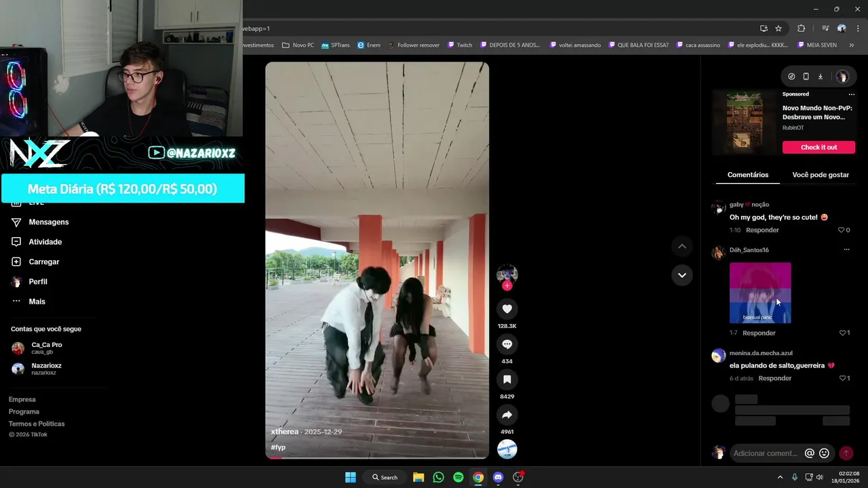Open WhatsApp from the taskbar
This screenshot has width=868, height=488.
coord(438,477)
